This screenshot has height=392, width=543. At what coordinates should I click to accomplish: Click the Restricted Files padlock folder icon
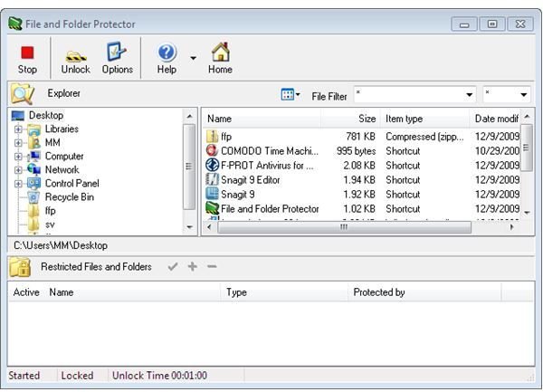(x=20, y=267)
